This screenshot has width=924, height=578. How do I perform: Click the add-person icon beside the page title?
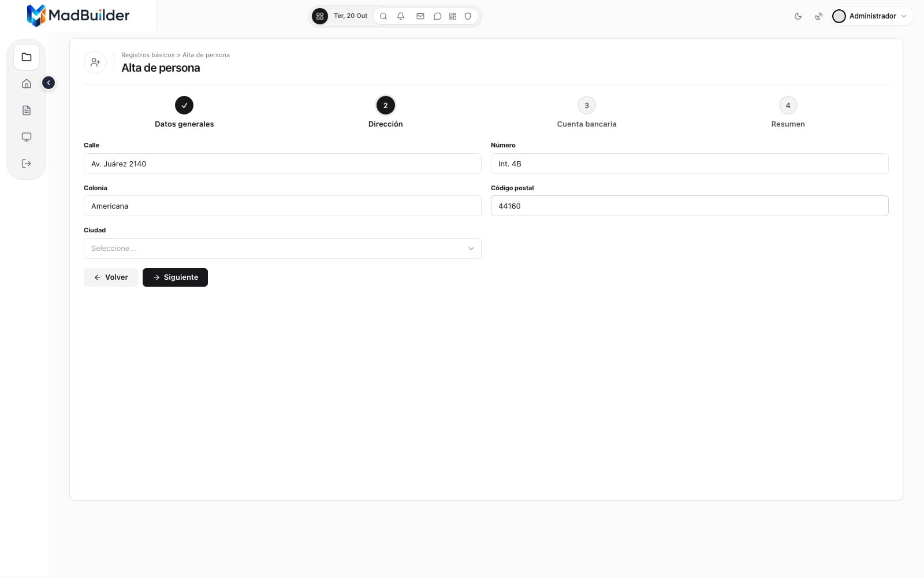95,62
